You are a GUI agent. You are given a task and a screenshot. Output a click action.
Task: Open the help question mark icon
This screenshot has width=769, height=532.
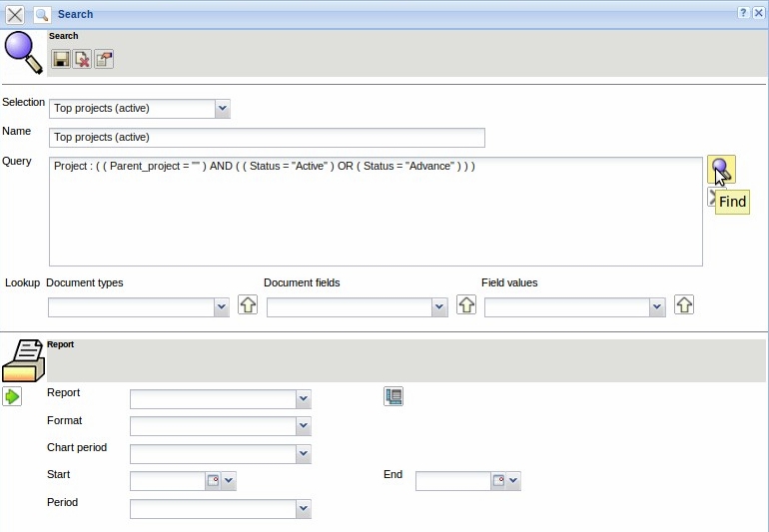pyautogui.click(x=743, y=13)
